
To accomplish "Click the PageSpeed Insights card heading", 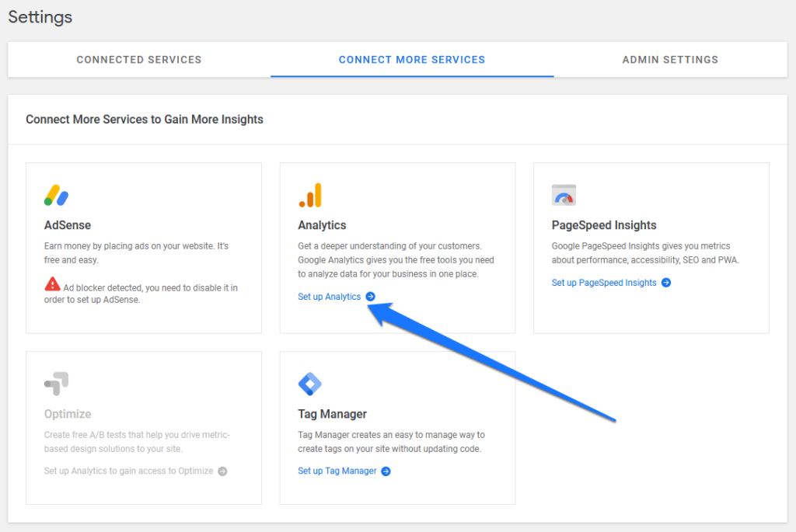I will pyautogui.click(x=604, y=225).
